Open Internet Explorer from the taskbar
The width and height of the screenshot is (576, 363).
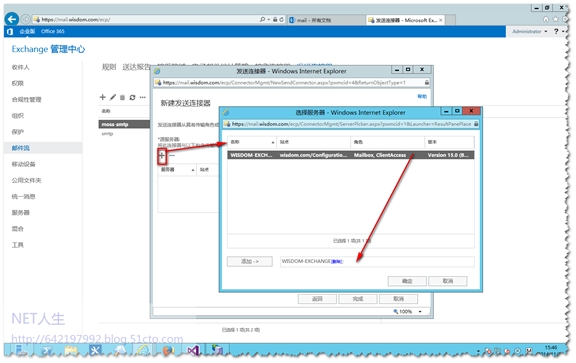tap(143, 351)
